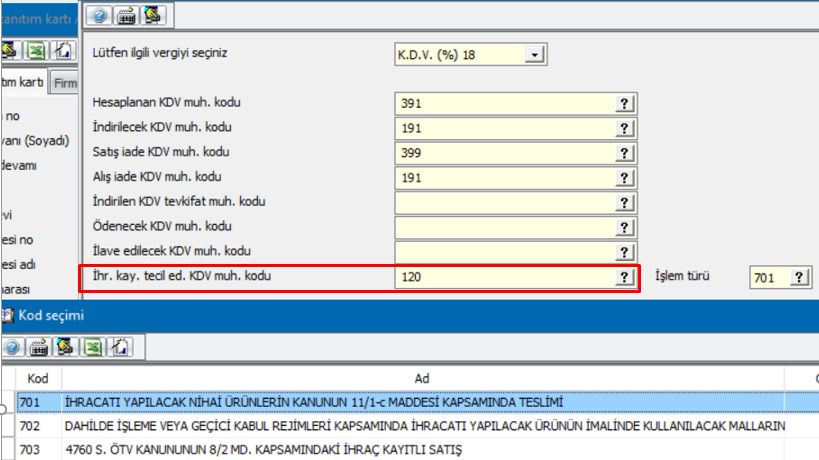Open lookup for Satış iade KDV muh. kodu
819x460 pixels.
coord(625,153)
